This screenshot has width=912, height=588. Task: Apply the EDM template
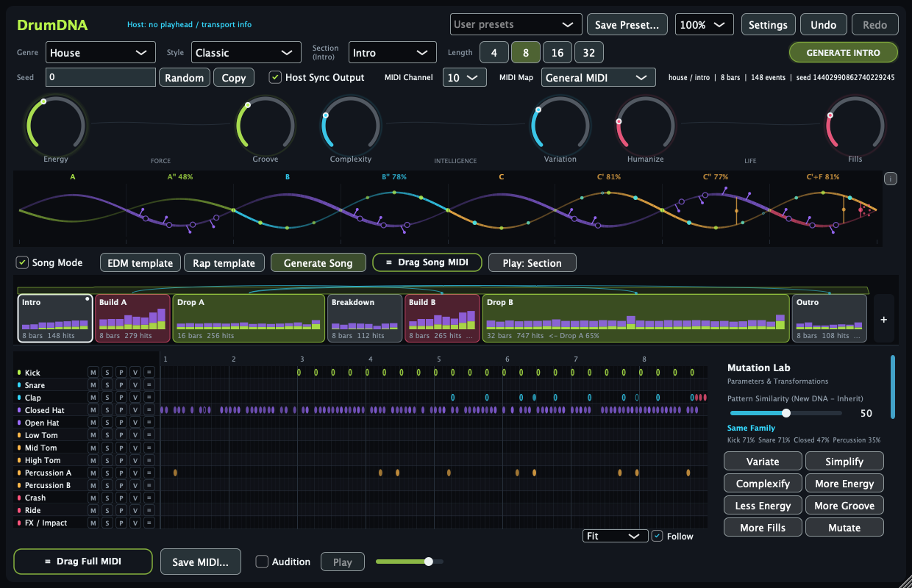(140, 262)
